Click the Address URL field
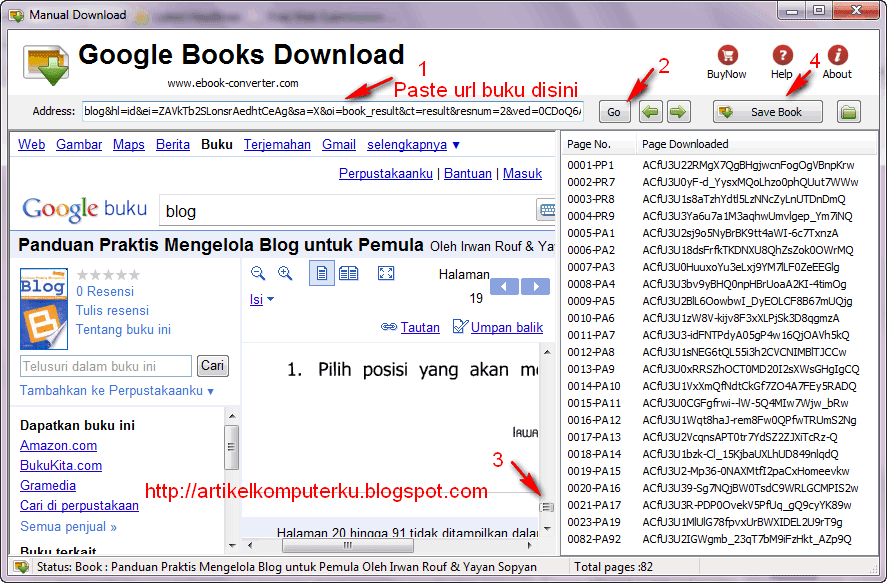887x583 pixels. pyautogui.click(x=333, y=111)
